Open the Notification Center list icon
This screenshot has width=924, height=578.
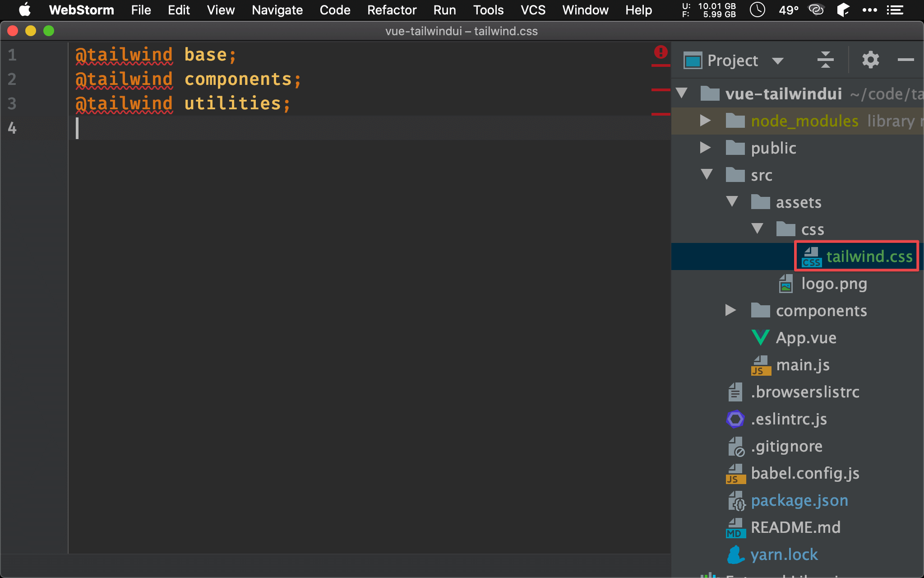click(x=895, y=10)
